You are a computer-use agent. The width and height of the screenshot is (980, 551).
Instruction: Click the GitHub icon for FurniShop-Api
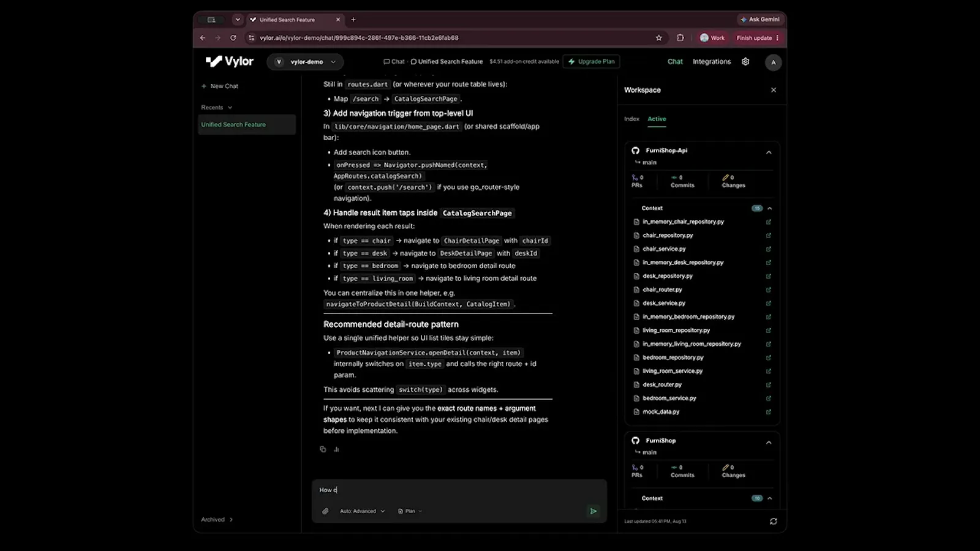point(636,151)
